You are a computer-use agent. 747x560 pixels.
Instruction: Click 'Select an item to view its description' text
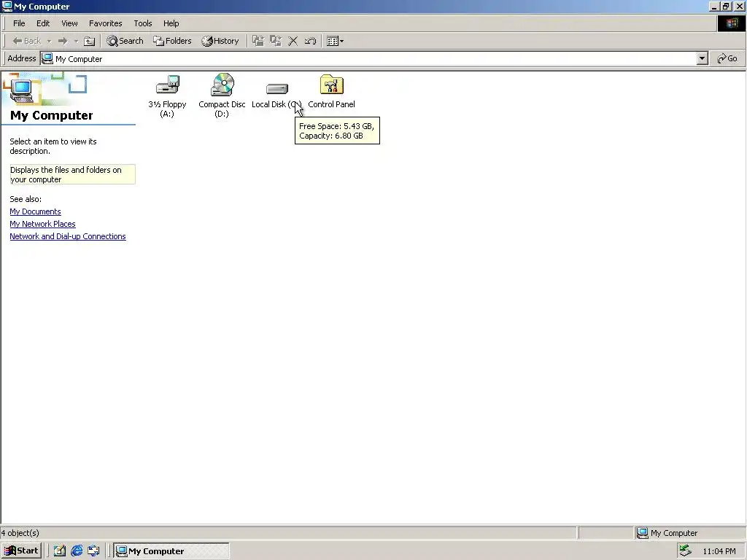point(53,146)
